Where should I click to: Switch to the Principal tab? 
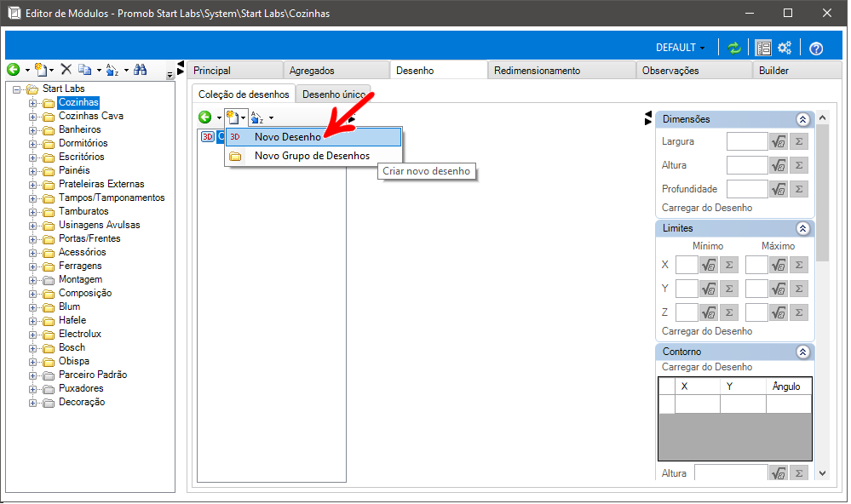tap(236, 71)
